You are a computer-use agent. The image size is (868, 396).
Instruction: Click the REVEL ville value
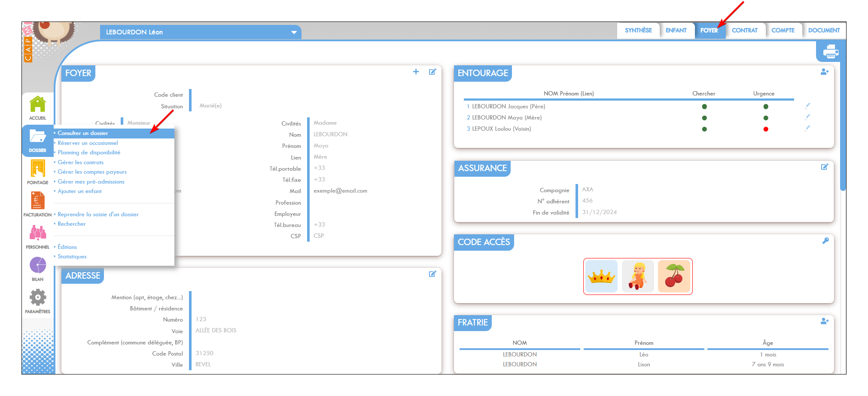coord(203,365)
